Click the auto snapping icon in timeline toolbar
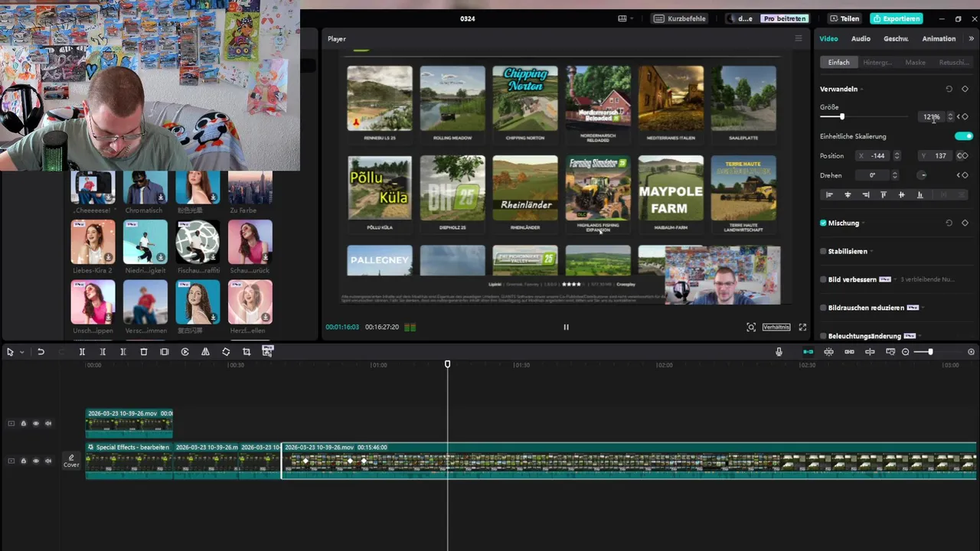980x551 pixels. pyautogui.click(x=828, y=352)
